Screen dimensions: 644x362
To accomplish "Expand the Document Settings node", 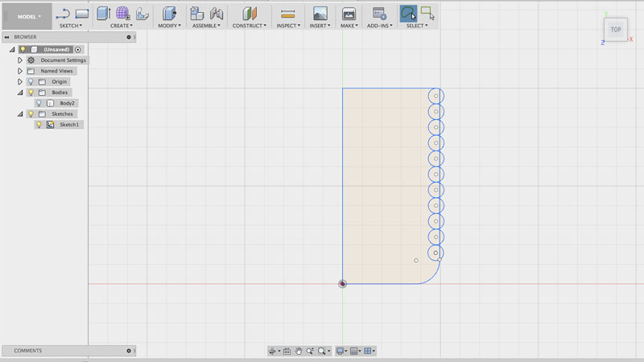I will (19, 60).
